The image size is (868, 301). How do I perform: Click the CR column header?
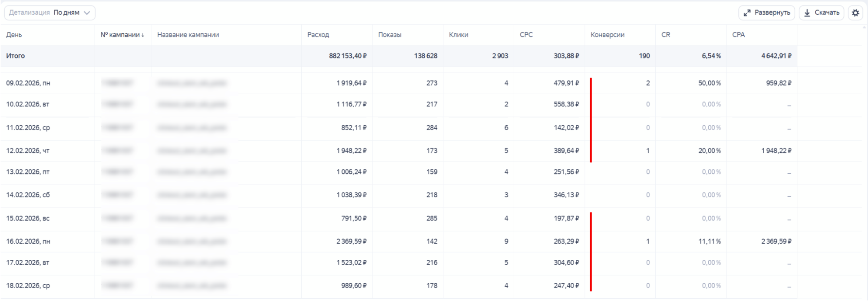point(666,35)
